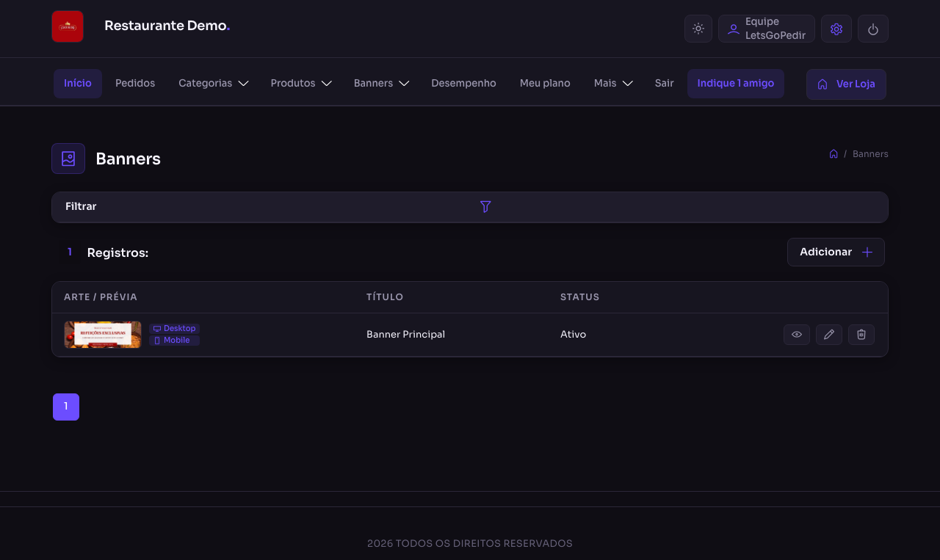Image resolution: width=940 pixels, height=560 pixels.
Task: Expand the Categorias dropdown menu
Action: [214, 84]
